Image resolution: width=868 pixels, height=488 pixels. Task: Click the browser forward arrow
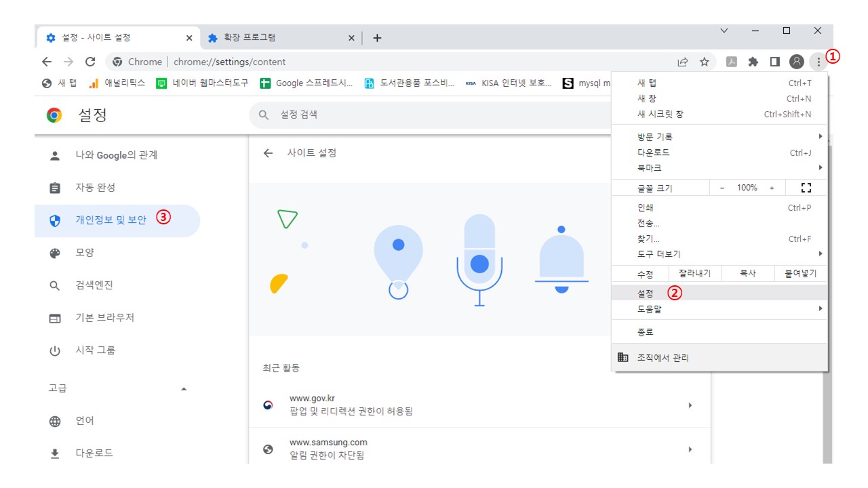point(68,62)
